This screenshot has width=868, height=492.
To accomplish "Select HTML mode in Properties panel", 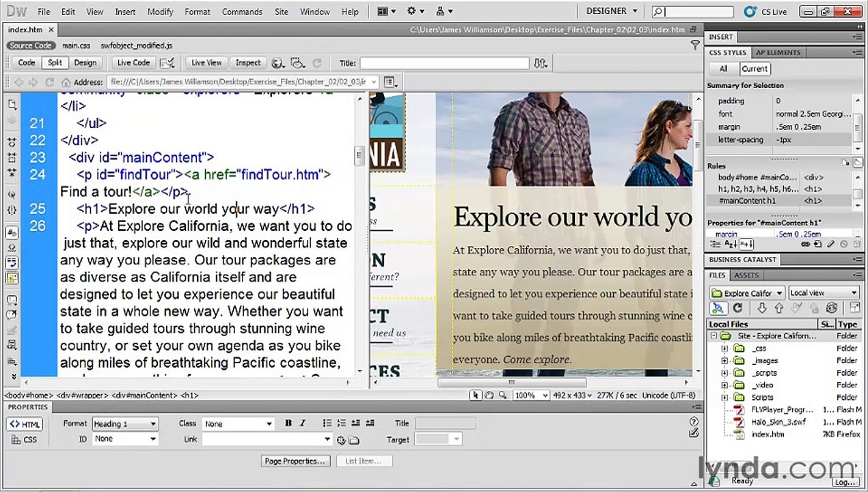I will 25,424.
